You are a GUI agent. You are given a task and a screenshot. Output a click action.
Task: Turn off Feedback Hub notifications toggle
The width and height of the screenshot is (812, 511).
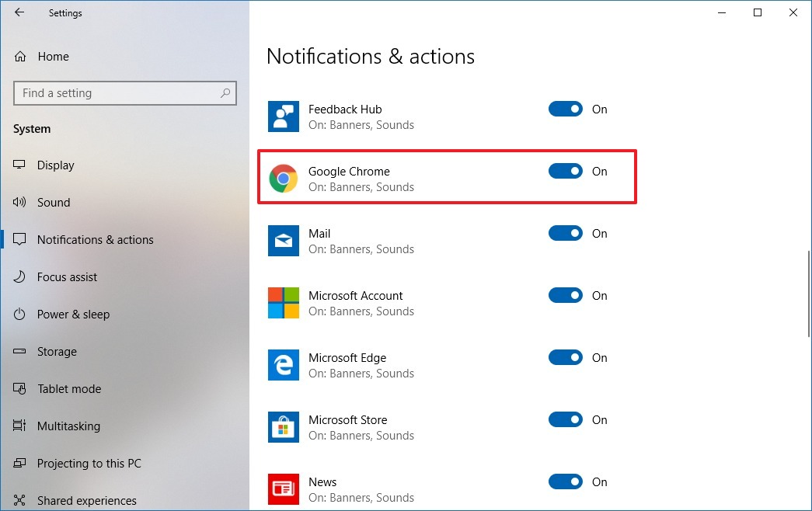pyautogui.click(x=566, y=109)
